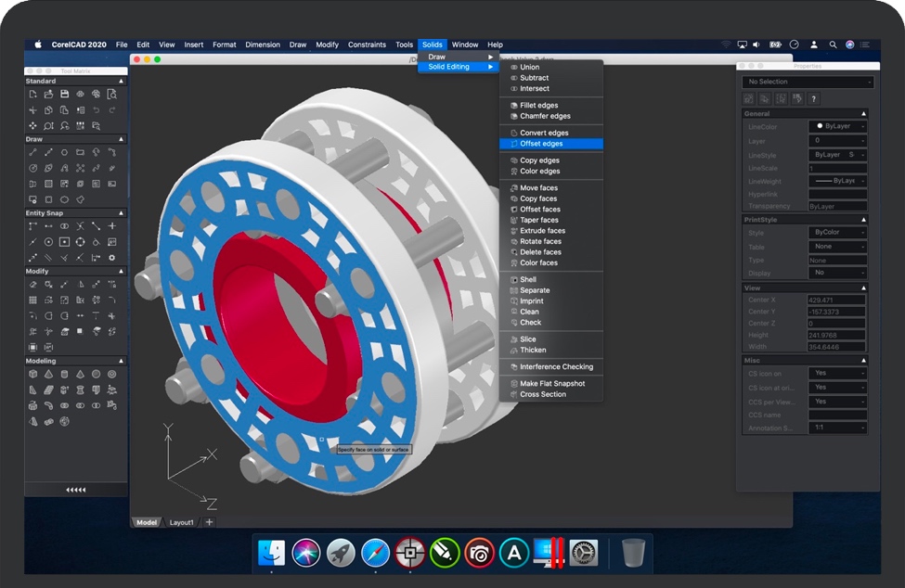Click the Save icon in Standard toolbar
The height and width of the screenshot is (588, 905).
[x=64, y=94]
